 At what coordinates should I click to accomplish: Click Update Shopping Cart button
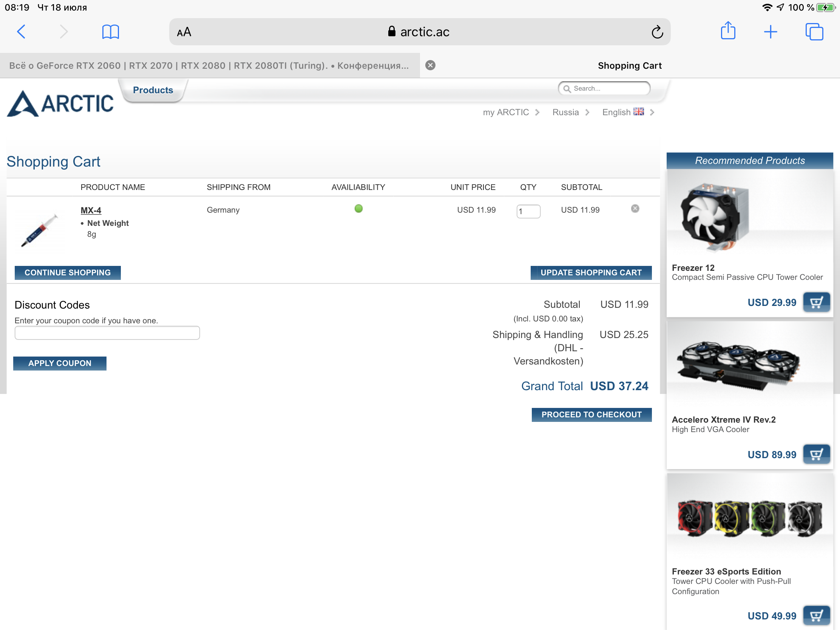point(590,273)
